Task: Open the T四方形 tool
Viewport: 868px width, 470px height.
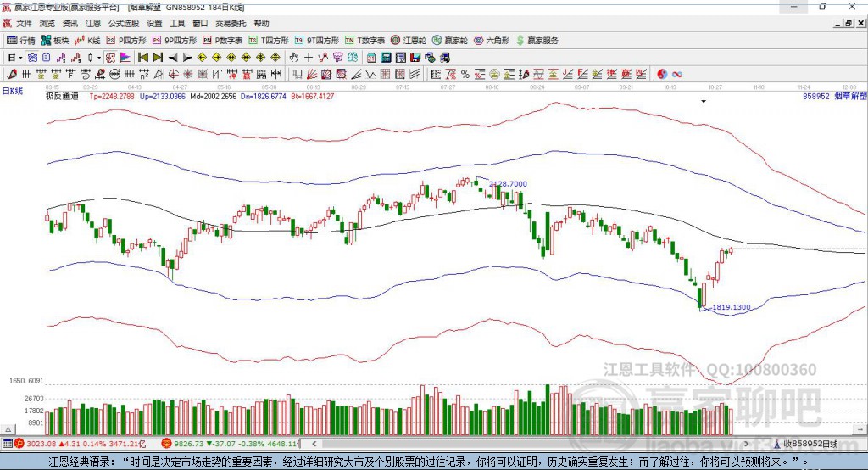Action: coord(269,41)
